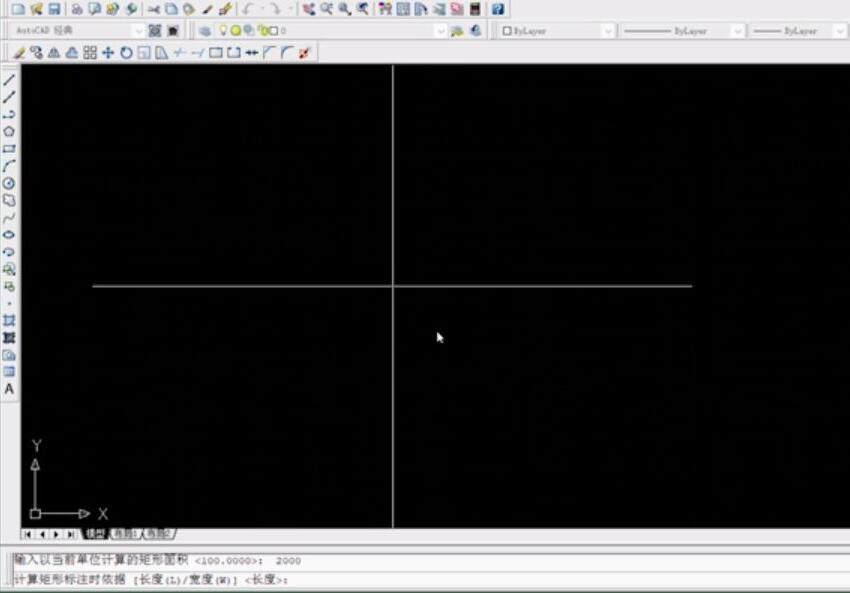Select the Rotate tool
This screenshot has height=593, width=850.
tap(126, 53)
